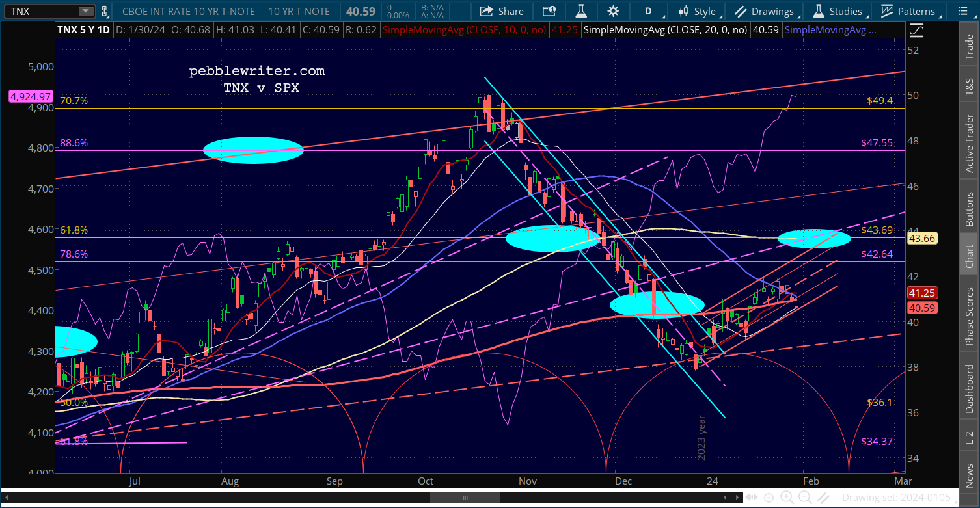Click the crosshair pointer icon at bottom
Screen dimensions: 980x508
click(769, 498)
